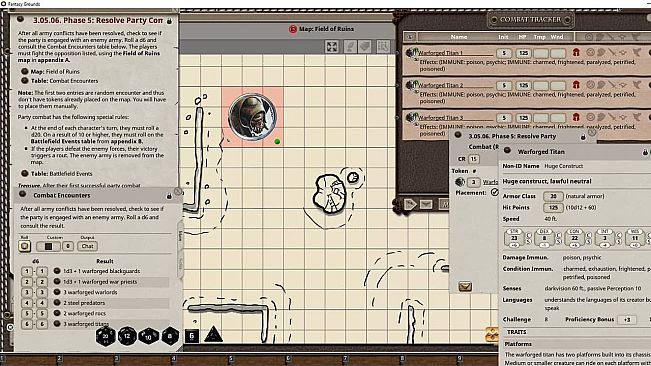Screen dimensions: 651x366
Task: Edit the initiative field of Warforged Titan 1
Action: click(504, 53)
